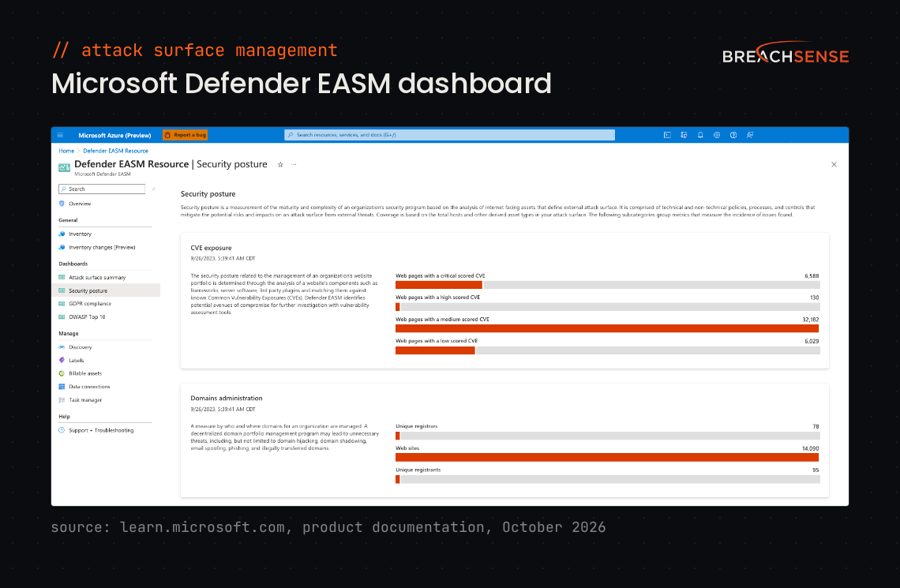Open the GDPR compliance dashboard
This screenshot has width=900, height=588.
(90, 303)
